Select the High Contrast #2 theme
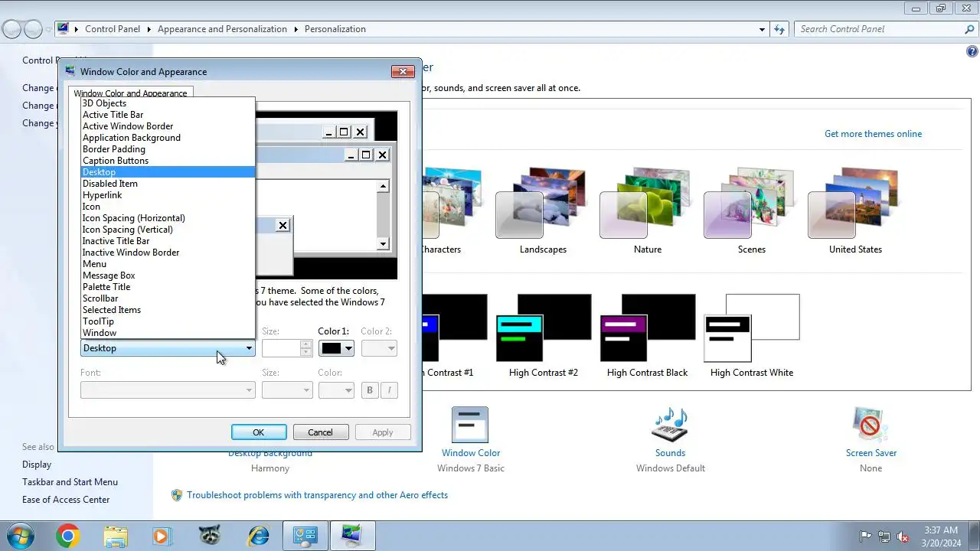Image resolution: width=980 pixels, height=551 pixels. [544, 328]
